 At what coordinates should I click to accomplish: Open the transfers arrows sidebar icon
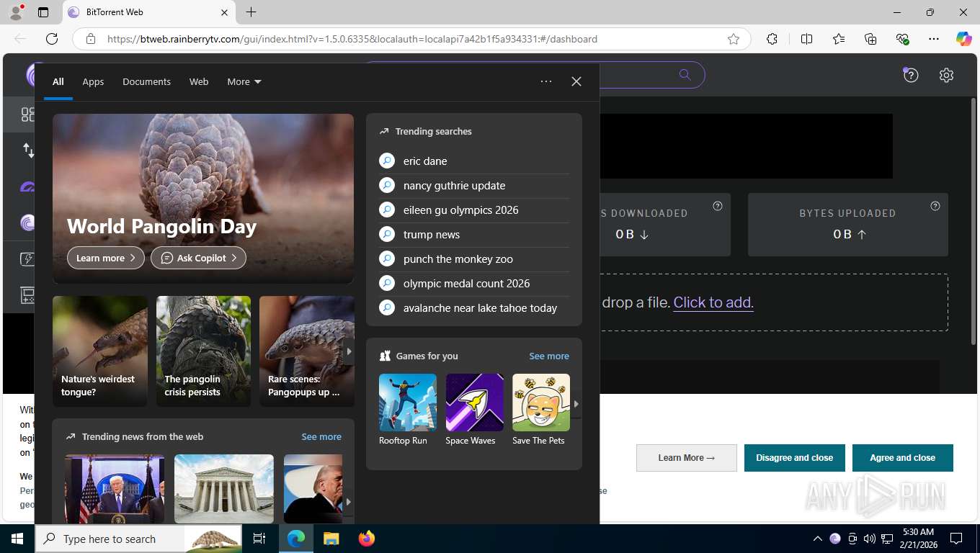pyautogui.click(x=28, y=150)
